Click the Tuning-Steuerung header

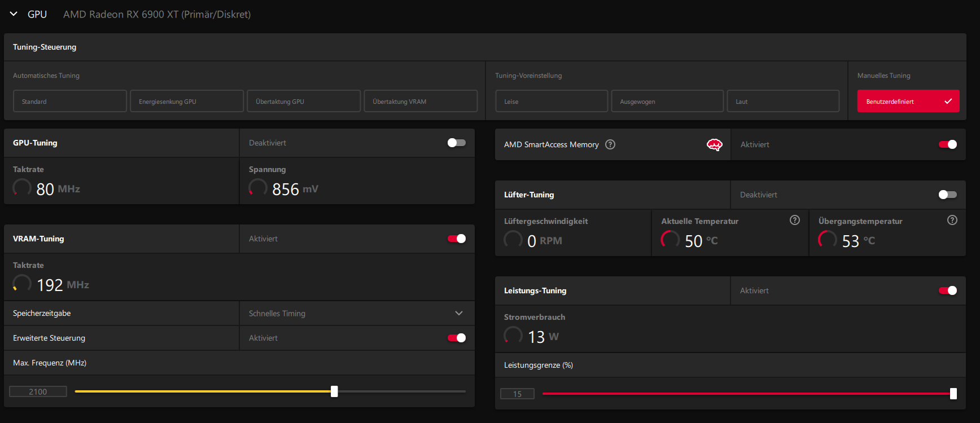click(45, 47)
